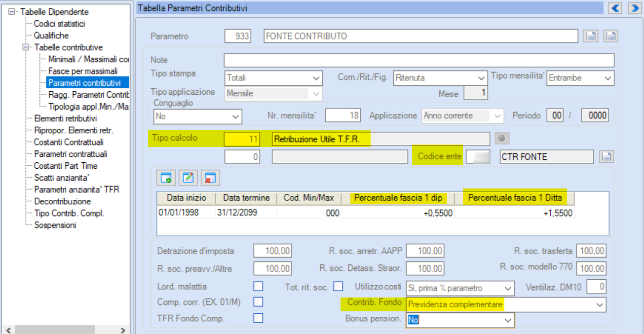Viewport: 644px width, 334px height.
Task: Select Parametri anzianita' TFR tree item
Action: pos(76,189)
